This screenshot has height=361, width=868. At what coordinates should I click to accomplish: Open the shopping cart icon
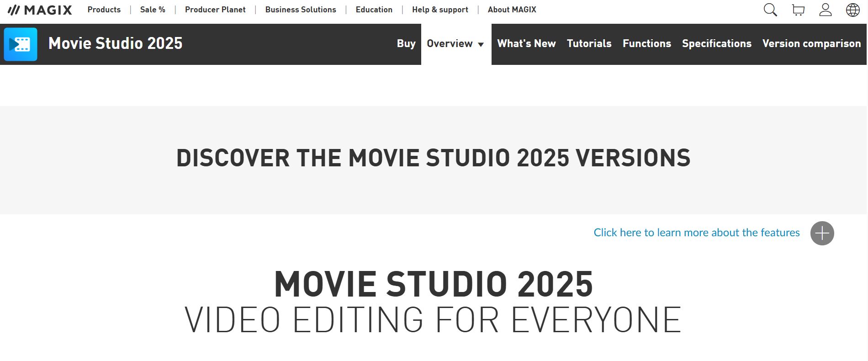798,10
